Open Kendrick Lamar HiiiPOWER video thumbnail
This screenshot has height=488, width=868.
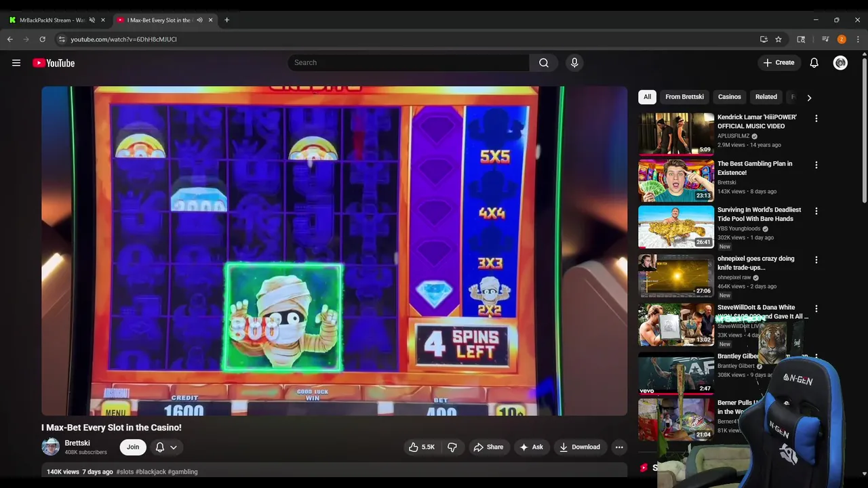coord(676,134)
